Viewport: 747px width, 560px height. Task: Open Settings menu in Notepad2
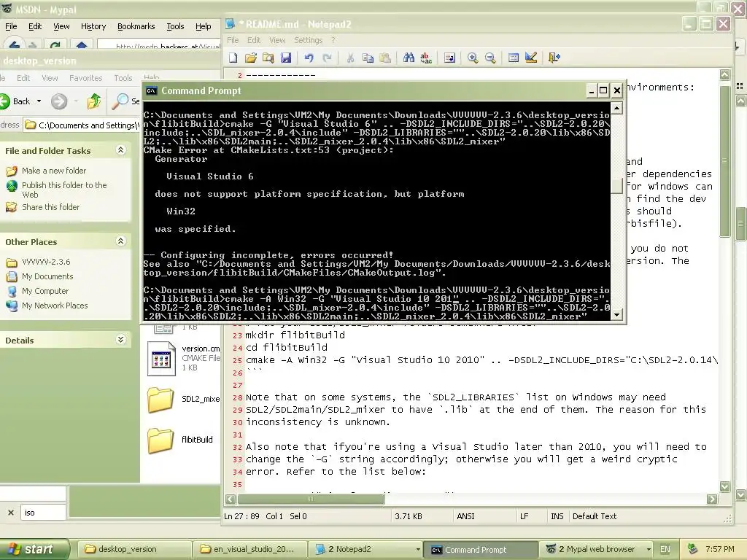309,40
